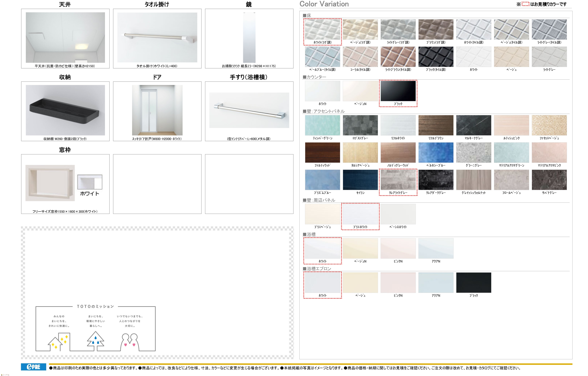Image resolution: width=588 pixels, height=376 pixels.
Task: Select the ベルセシーブルー accent panel swatch
Action: 436,153
